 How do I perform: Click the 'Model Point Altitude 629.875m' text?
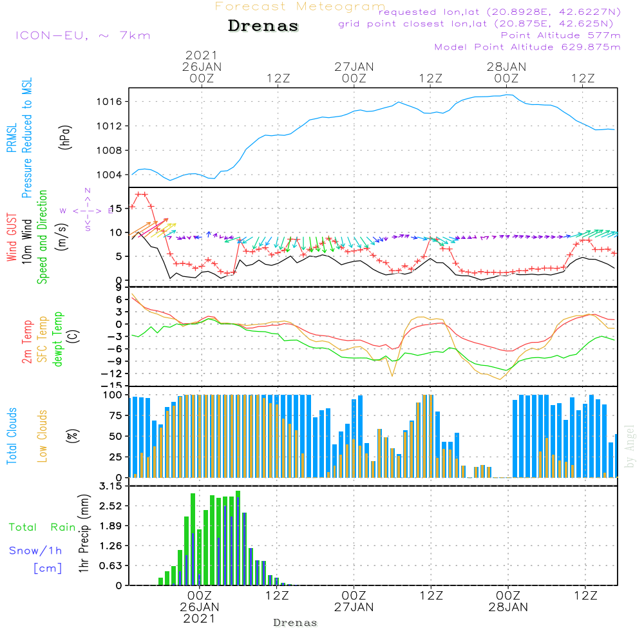pyautogui.click(x=527, y=47)
